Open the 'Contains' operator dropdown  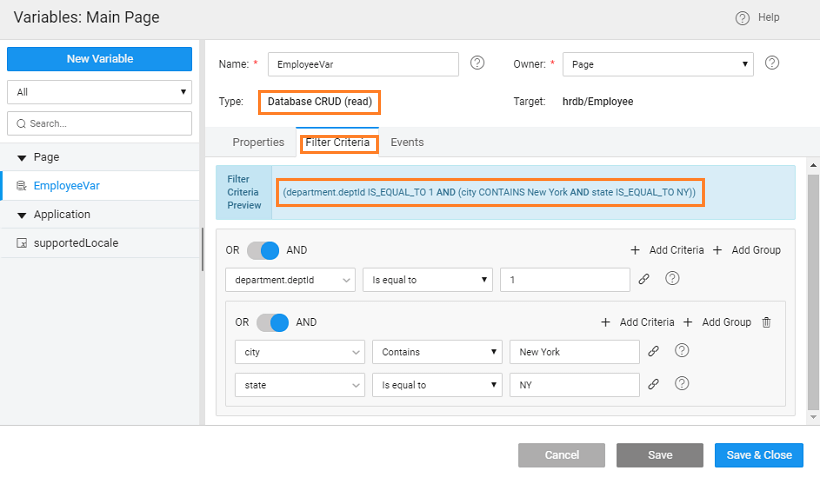coord(436,352)
